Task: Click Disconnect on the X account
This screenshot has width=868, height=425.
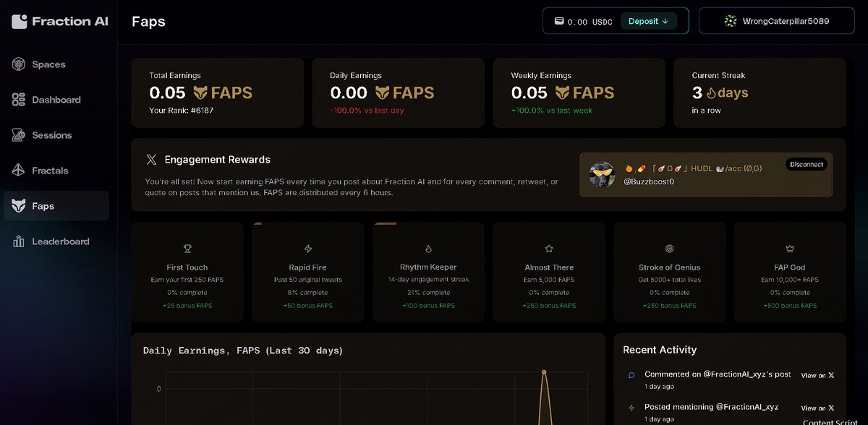Action: [x=807, y=164]
